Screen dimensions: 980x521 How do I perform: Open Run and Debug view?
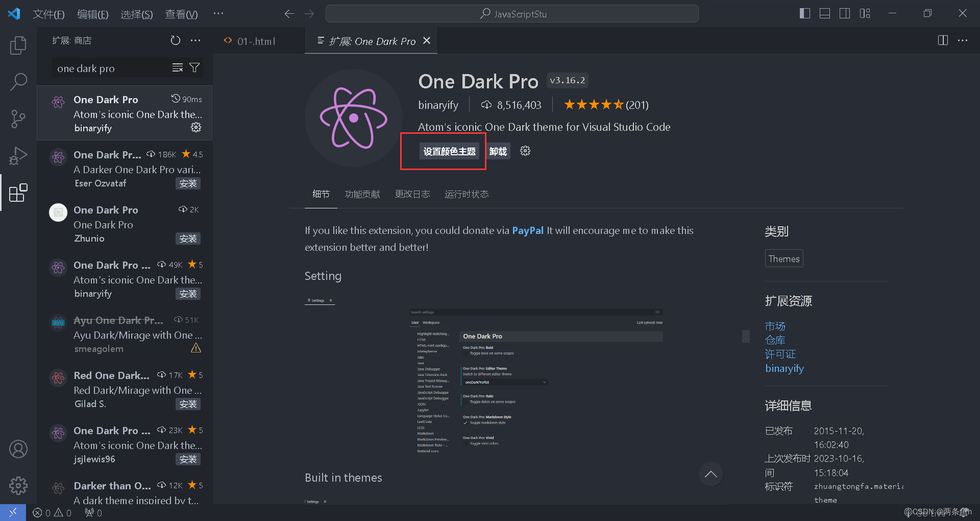(18, 155)
